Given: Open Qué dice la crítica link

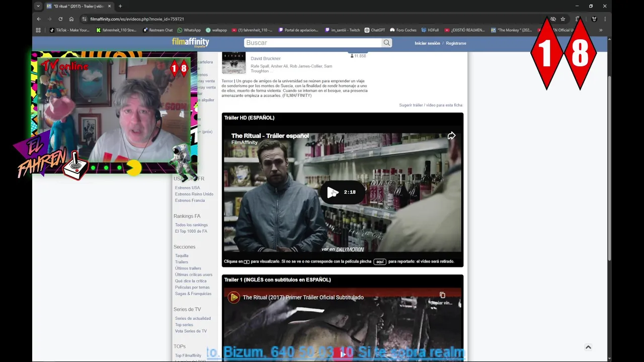Looking at the screenshot, I should coord(191,281).
